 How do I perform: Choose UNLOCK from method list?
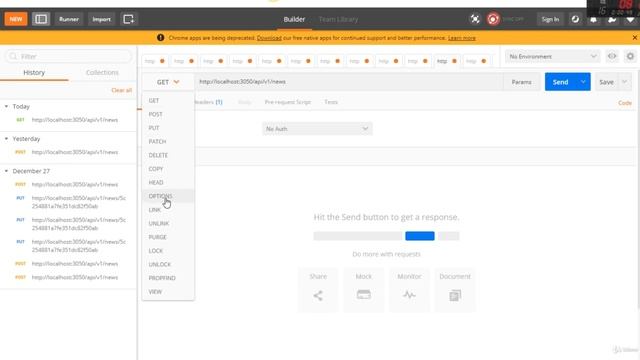168,264
